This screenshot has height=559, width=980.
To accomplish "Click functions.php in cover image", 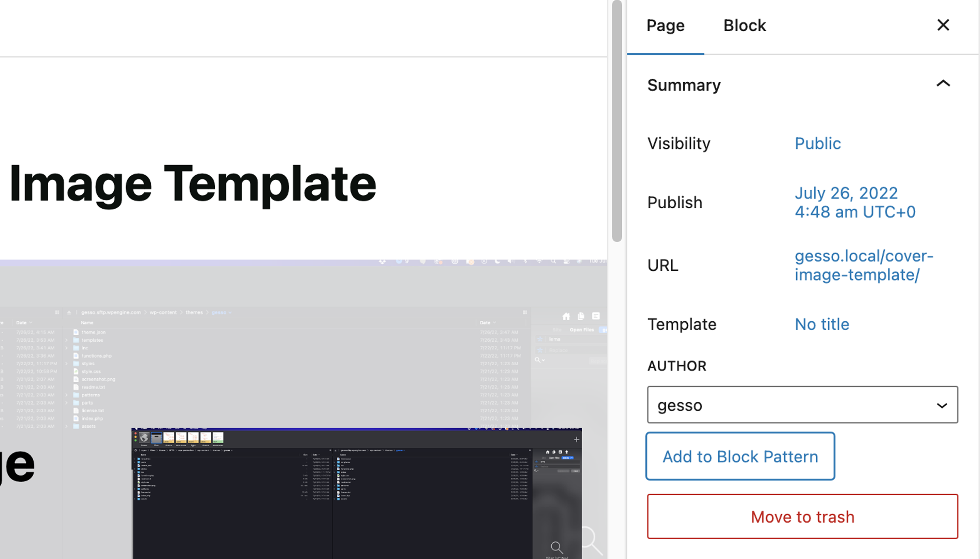I will [96, 356].
